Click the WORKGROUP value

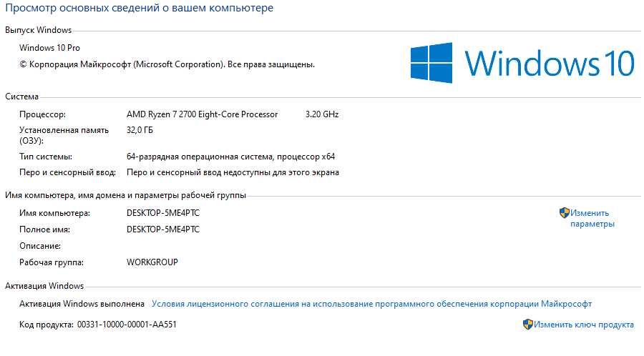[x=152, y=262]
